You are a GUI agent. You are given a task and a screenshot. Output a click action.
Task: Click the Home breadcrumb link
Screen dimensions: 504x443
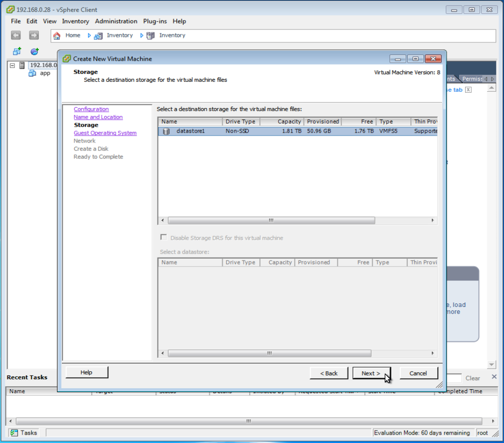point(73,35)
